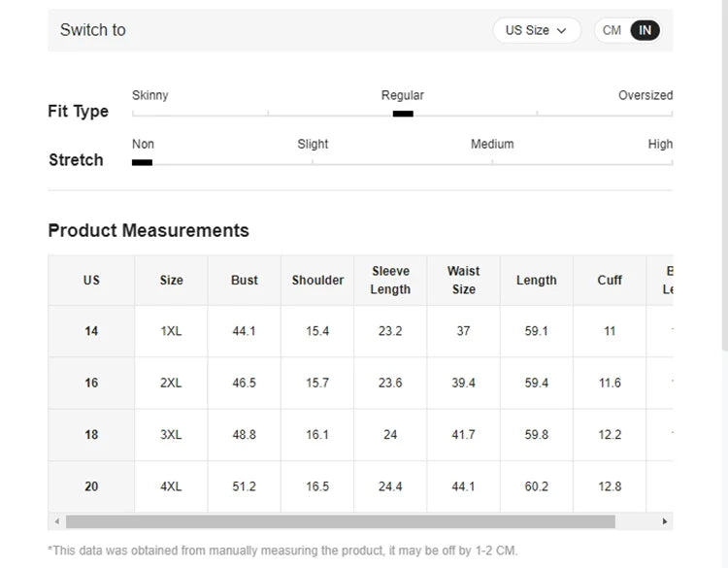Click the Non stretch marker

(x=142, y=162)
